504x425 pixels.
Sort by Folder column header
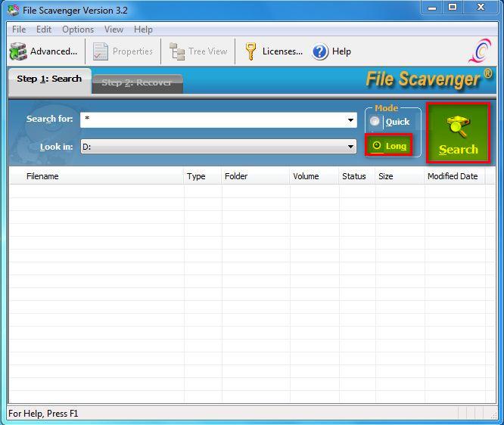(x=256, y=176)
